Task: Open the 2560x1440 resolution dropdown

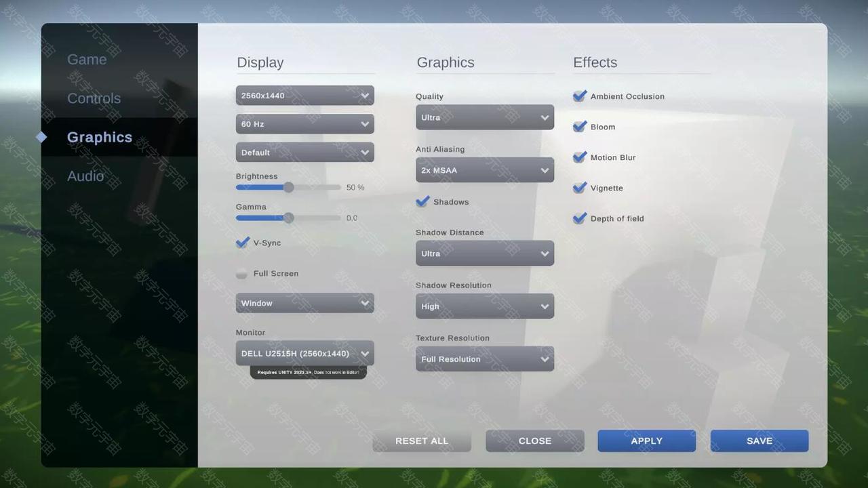Action: click(305, 96)
